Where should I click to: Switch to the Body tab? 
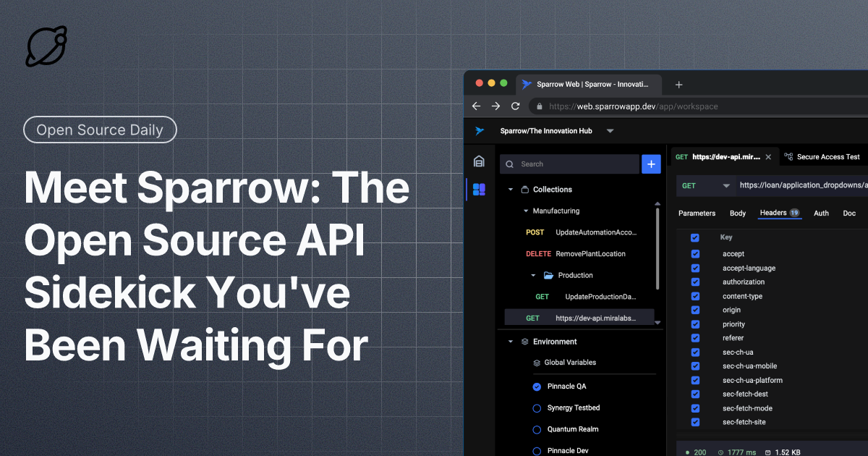(738, 214)
